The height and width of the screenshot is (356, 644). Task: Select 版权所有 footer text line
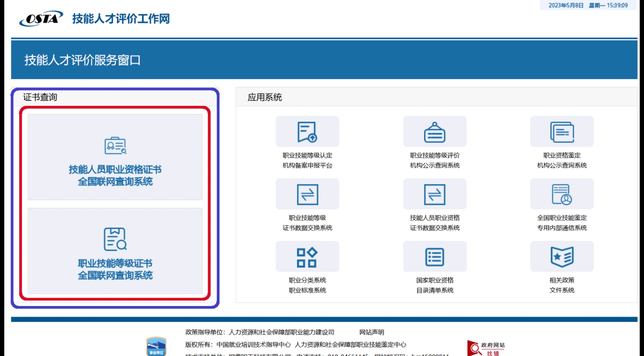point(296,345)
